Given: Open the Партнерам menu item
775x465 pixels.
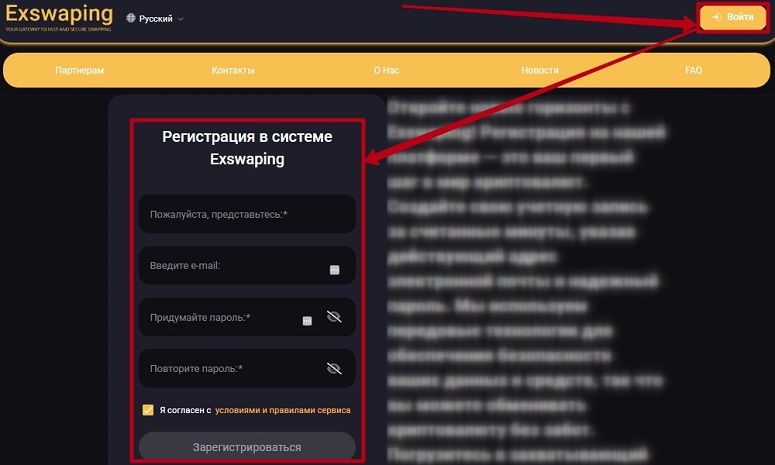Looking at the screenshot, I should coord(80,70).
